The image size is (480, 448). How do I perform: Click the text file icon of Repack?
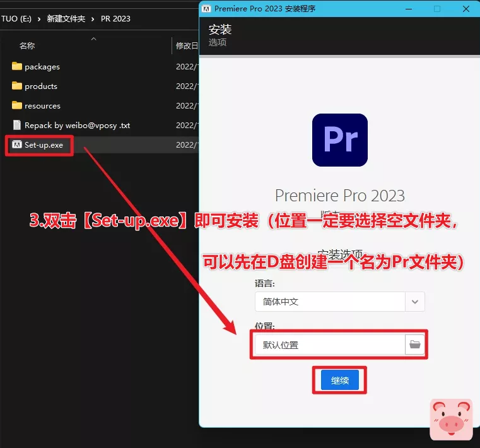click(17, 125)
